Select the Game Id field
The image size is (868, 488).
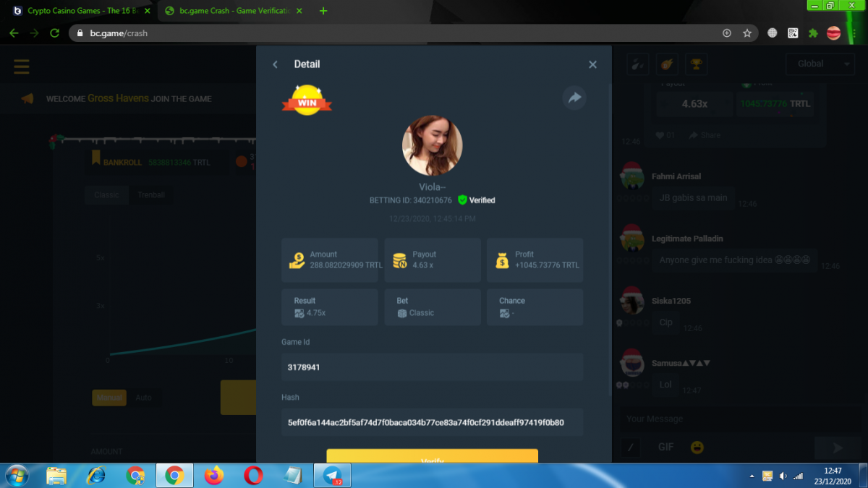click(432, 367)
